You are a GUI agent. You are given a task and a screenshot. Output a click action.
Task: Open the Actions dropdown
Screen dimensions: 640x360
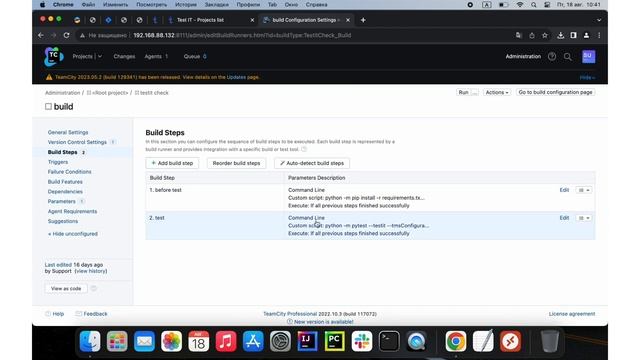497,93
